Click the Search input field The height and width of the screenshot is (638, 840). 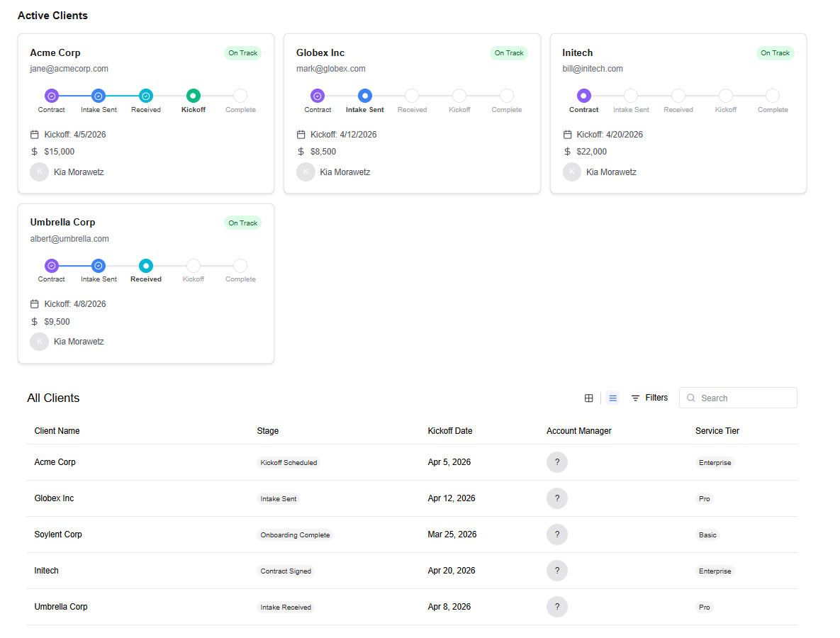click(x=737, y=398)
